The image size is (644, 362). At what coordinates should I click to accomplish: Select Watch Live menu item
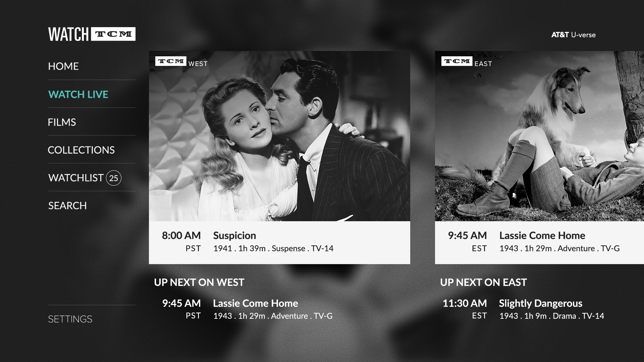tap(78, 95)
